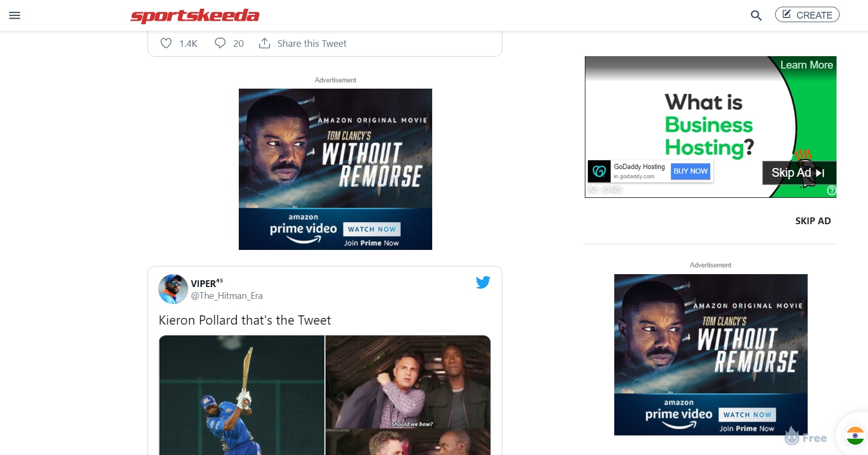Go to the Sportskeeda home logo

[x=195, y=15]
